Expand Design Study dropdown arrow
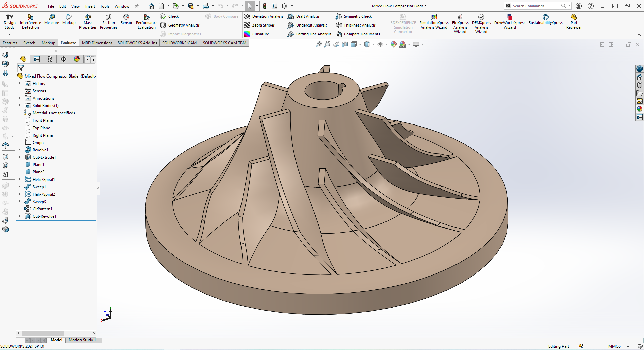 9,35
